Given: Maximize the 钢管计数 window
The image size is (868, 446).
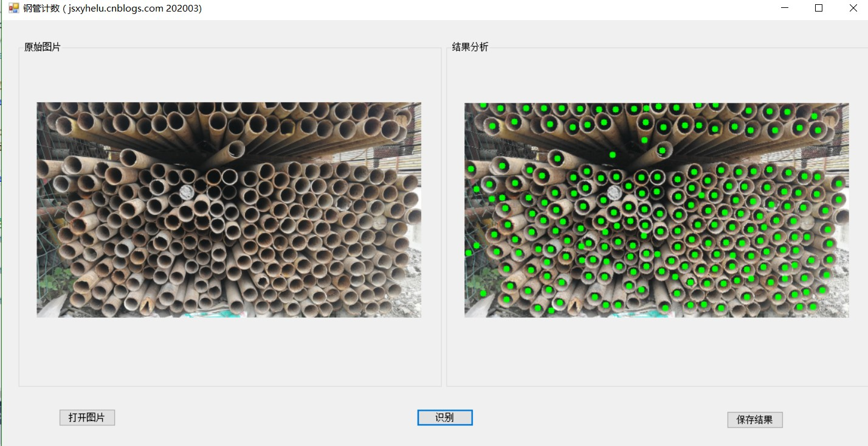Looking at the screenshot, I should point(819,9).
